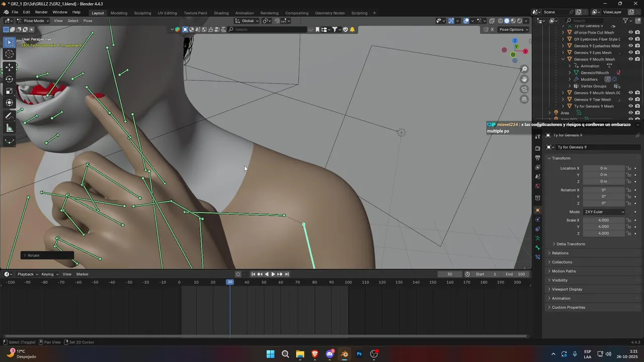Select wireframe viewport shading
This screenshot has width=644, height=362.
click(500, 21)
